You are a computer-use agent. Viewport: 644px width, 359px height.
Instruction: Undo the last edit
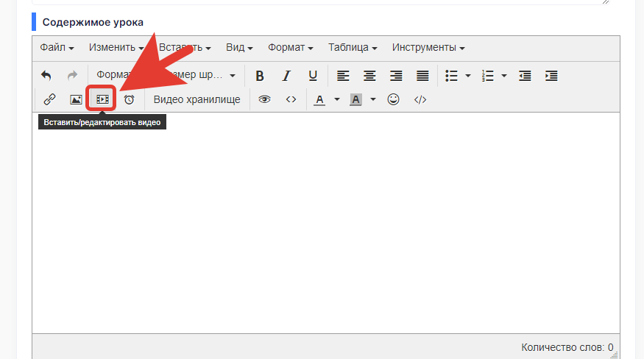pyautogui.click(x=46, y=76)
